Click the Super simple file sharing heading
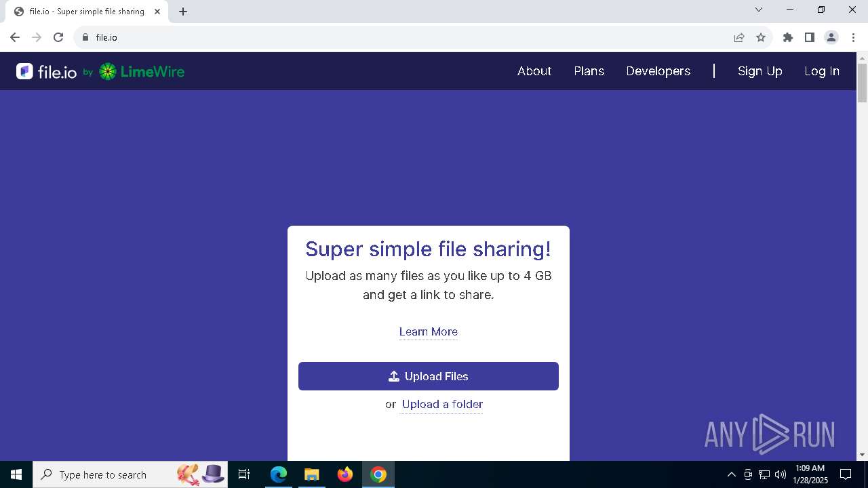868x488 pixels. (429, 249)
